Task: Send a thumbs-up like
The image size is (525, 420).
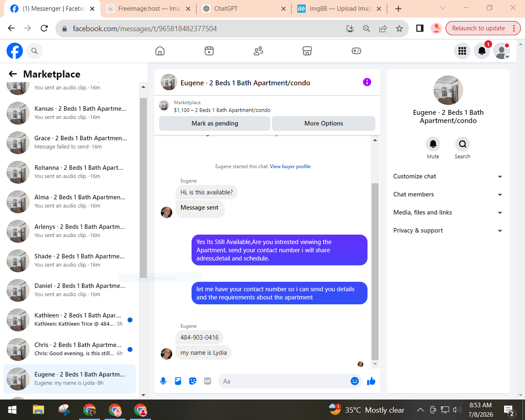Action: click(x=371, y=381)
